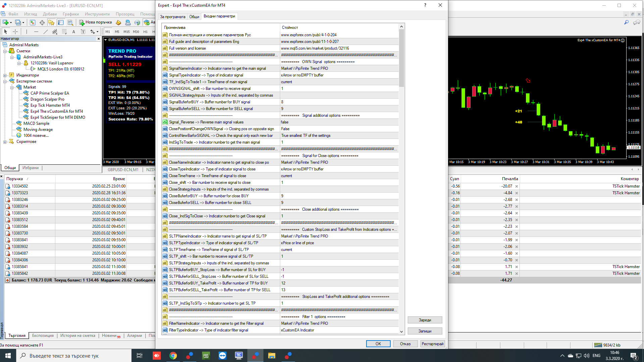
Task: Collapse the Market folder node
Action: (12, 87)
